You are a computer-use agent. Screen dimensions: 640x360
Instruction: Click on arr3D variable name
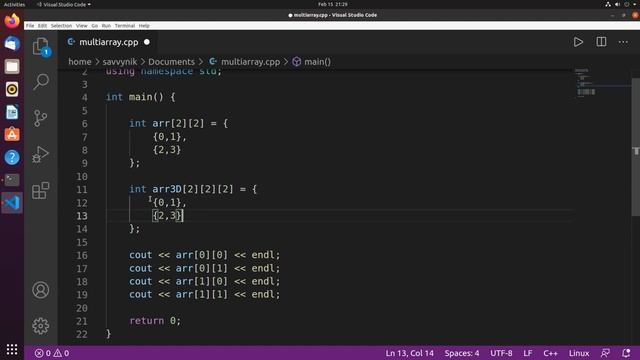click(167, 189)
